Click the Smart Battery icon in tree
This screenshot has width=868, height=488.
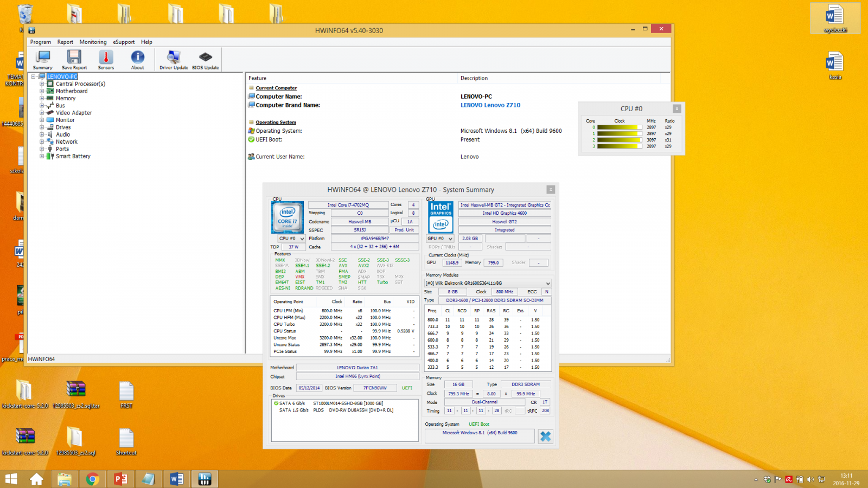[50, 156]
